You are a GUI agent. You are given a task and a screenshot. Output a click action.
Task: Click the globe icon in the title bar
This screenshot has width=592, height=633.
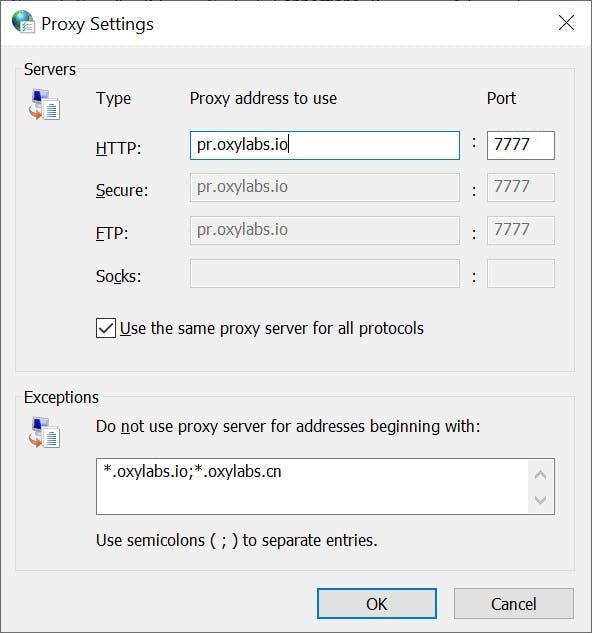[23, 21]
